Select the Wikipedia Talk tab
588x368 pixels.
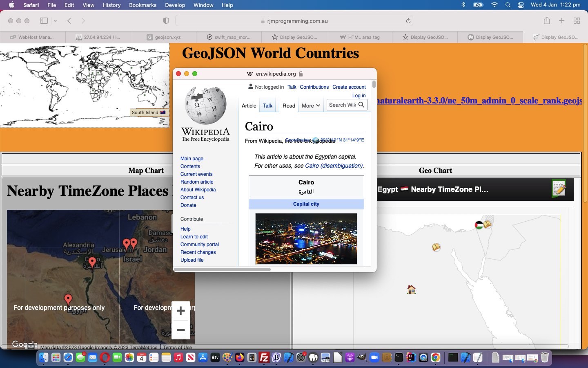tap(267, 105)
